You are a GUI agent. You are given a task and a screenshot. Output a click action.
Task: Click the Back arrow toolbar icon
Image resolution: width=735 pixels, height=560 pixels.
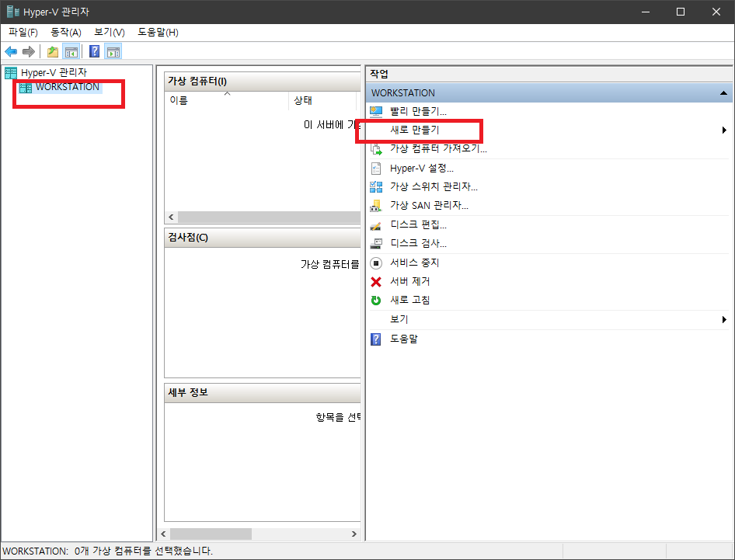coord(11,51)
